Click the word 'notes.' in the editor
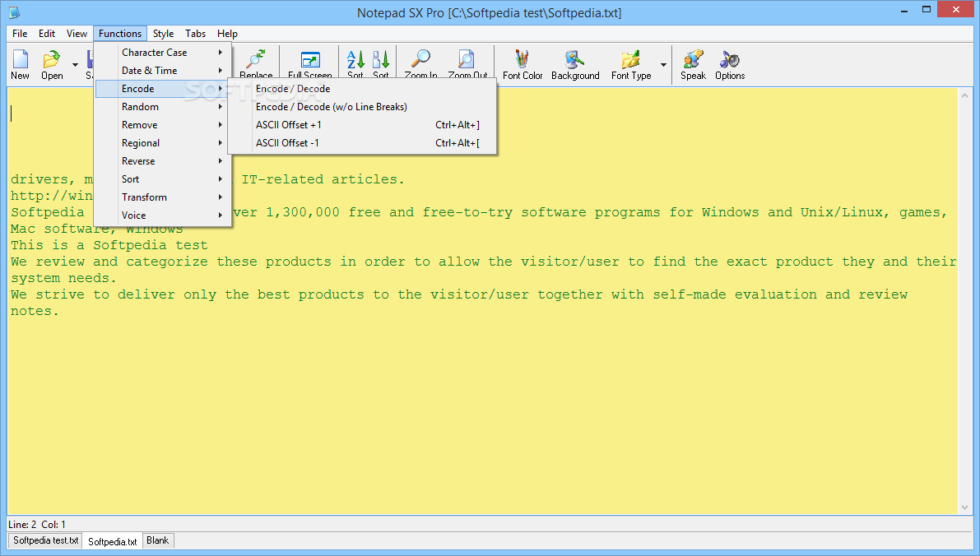Screen dimensions: 980x556 [35, 311]
